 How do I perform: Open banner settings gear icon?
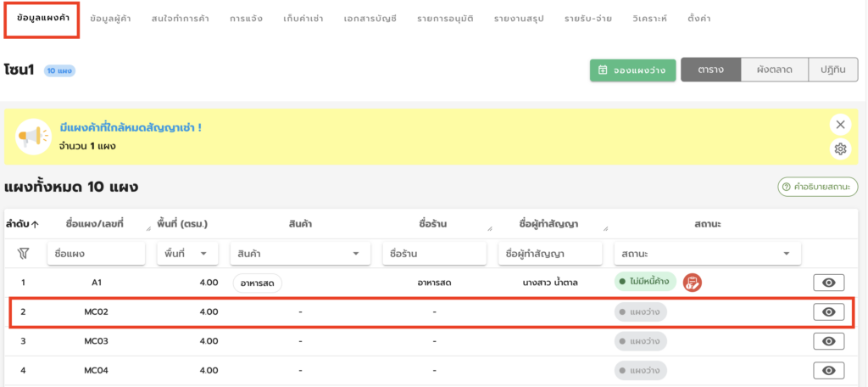click(840, 149)
